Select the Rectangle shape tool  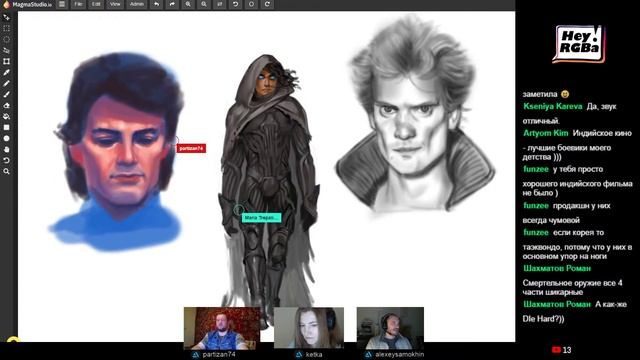point(7,128)
